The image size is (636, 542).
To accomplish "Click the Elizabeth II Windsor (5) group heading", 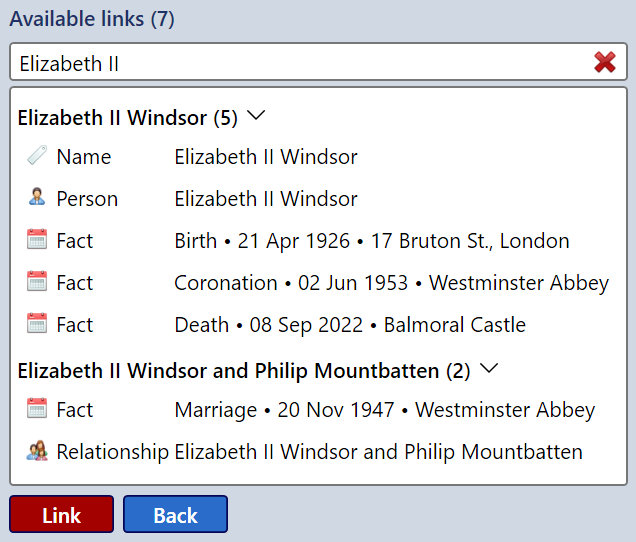I will [x=128, y=118].
